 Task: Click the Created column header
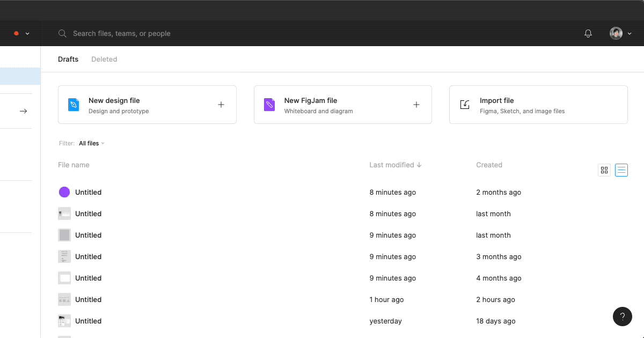489,165
